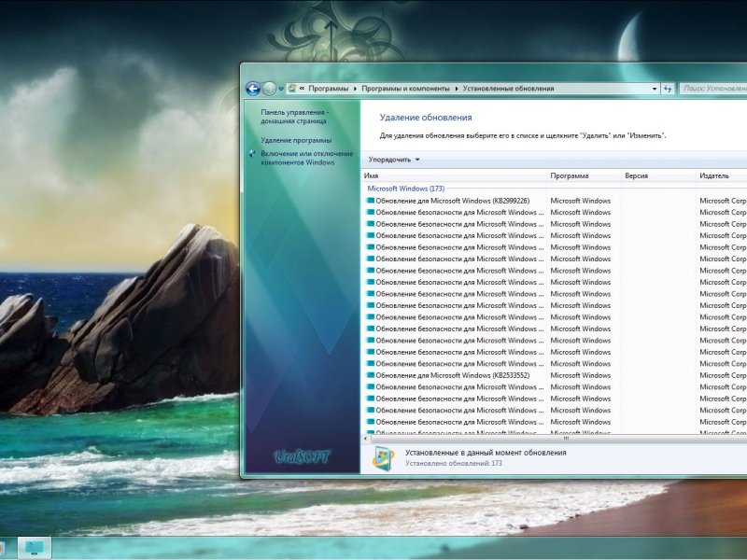Image resolution: width=747 pixels, height=560 pixels.
Task: Click Установленные в данный момент обновления text
Action: click(x=486, y=453)
